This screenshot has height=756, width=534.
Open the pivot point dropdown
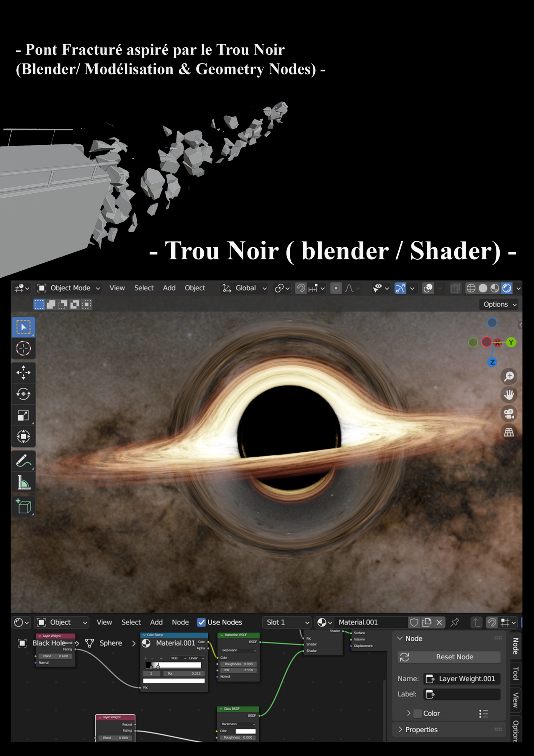282,288
